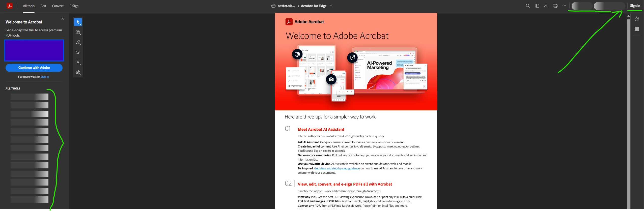Viewport: 644px width, 211px height.
Task: Open the AI Assistant panel icon
Action: point(637,19)
